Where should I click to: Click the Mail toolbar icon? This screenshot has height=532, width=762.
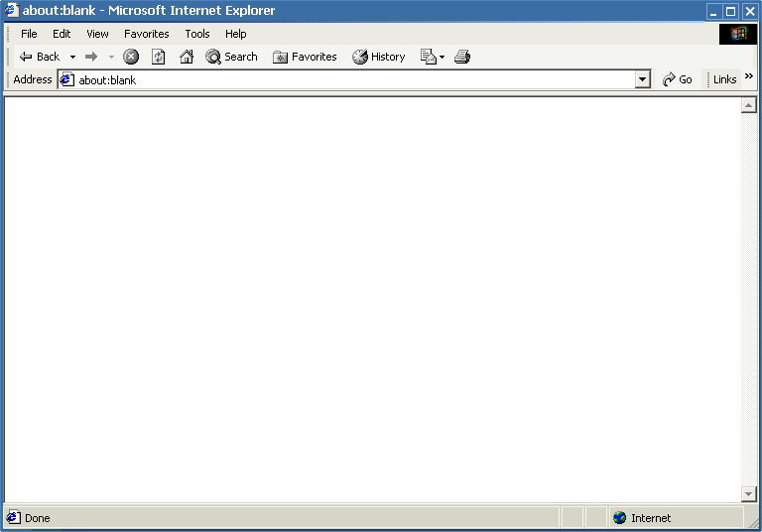[x=429, y=57]
